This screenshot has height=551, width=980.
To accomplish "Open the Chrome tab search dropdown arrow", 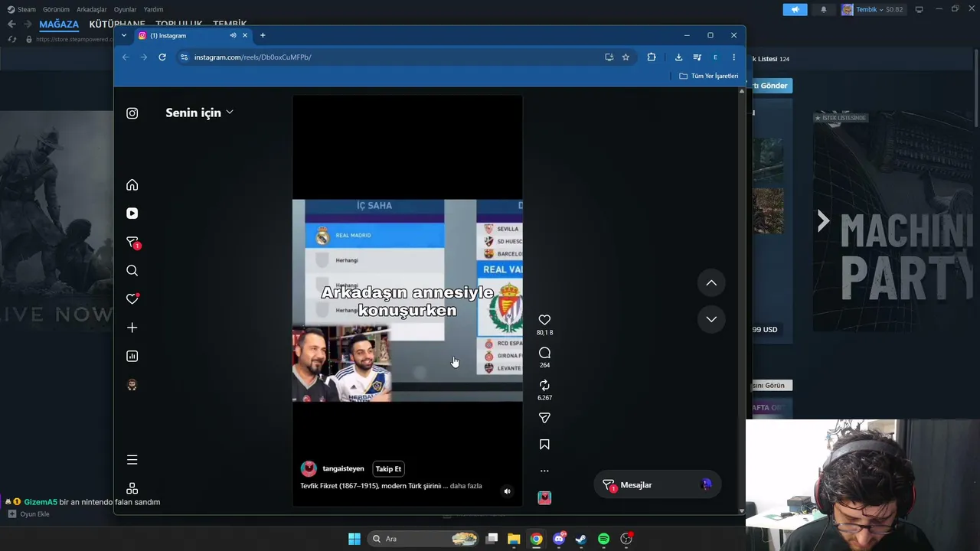I will point(124,35).
